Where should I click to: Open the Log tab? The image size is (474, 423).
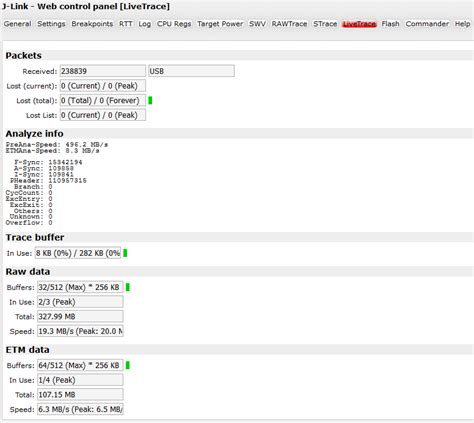144,24
